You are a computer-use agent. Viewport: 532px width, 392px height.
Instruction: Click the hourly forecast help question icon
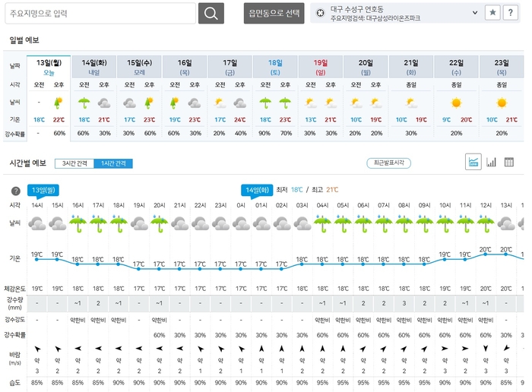tap(15, 191)
